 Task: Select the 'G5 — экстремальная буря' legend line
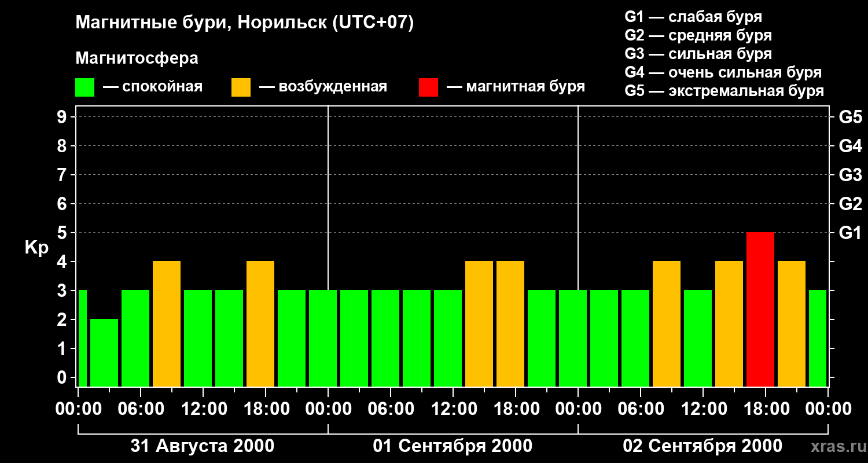[724, 91]
